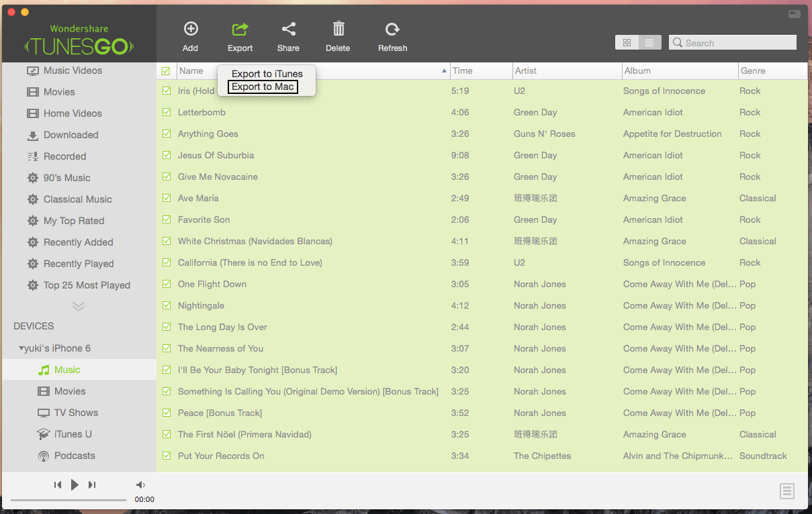Uncheck the Ave María checkbox
This screenshot has width=812, height=514.
(x=167, y=198)
